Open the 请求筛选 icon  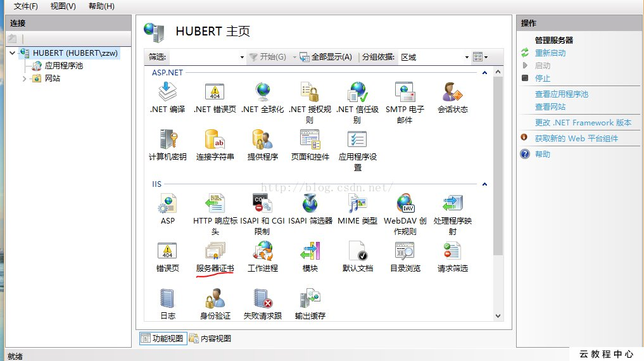(453, 251)
